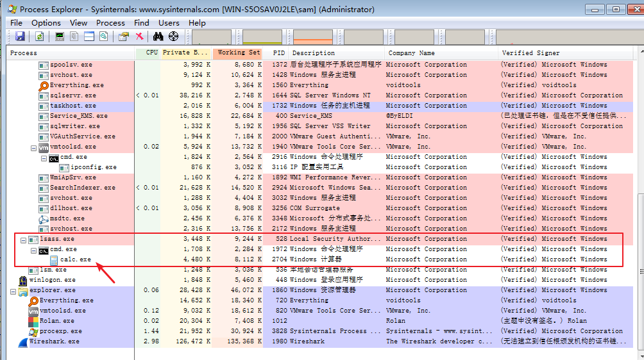The image size is (644, 360).
Task: Click the msdtc.exe process icon
Action: 44,218
